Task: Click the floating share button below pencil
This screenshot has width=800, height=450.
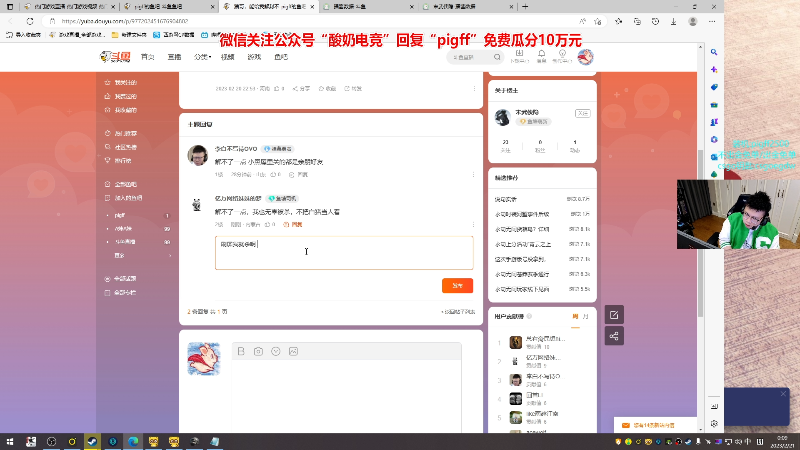Action: 614,336
